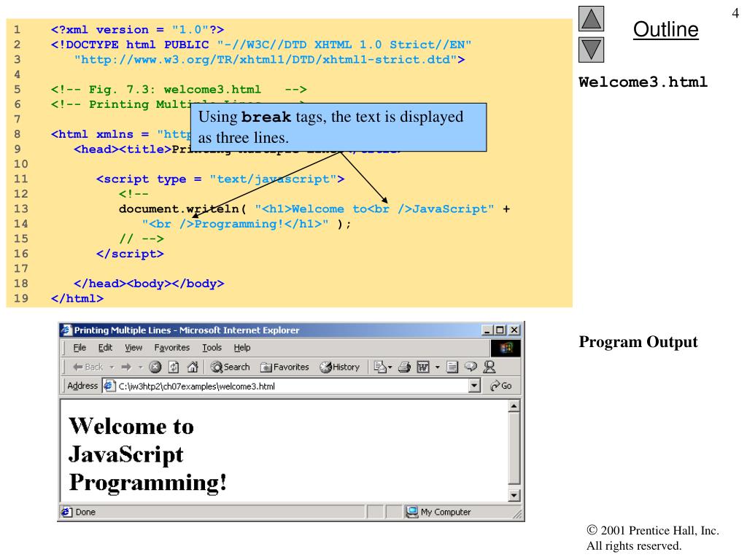
Task: Open the History toolbar button
Action: pyautogui.click(x=340, y=367)
